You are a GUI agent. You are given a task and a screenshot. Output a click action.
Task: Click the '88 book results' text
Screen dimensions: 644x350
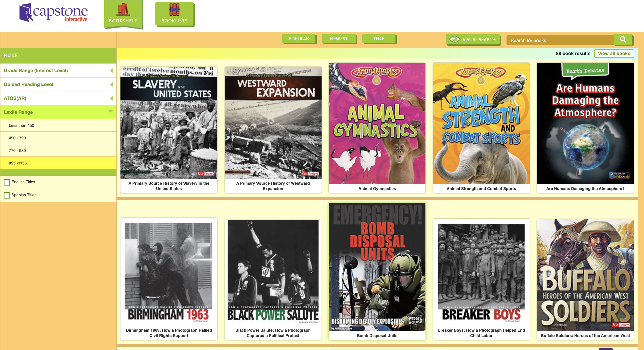(x=573, y=54)
